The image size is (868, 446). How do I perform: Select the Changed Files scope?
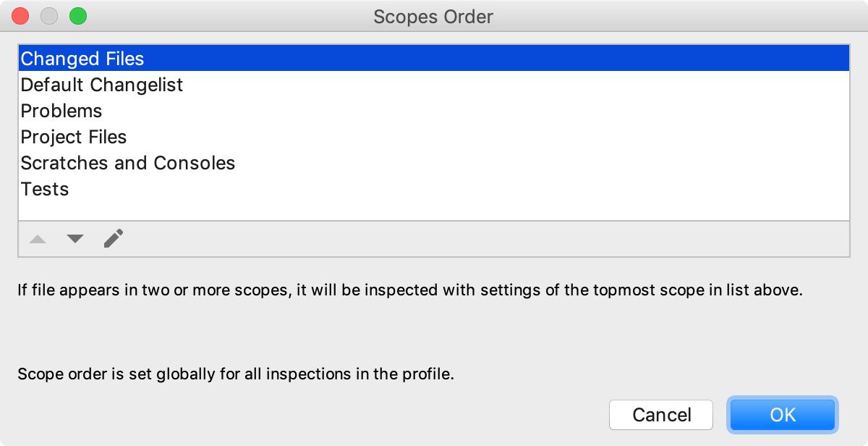434,59
